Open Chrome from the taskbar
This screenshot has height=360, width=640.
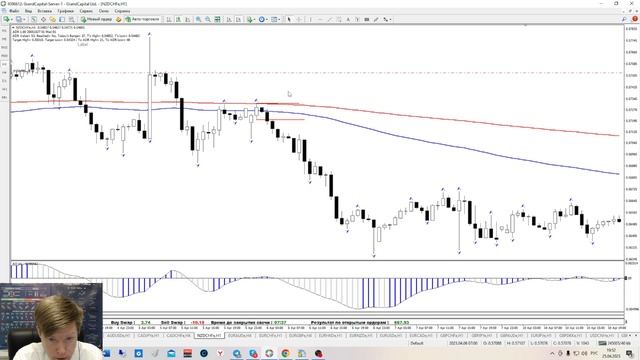[285, 353]
